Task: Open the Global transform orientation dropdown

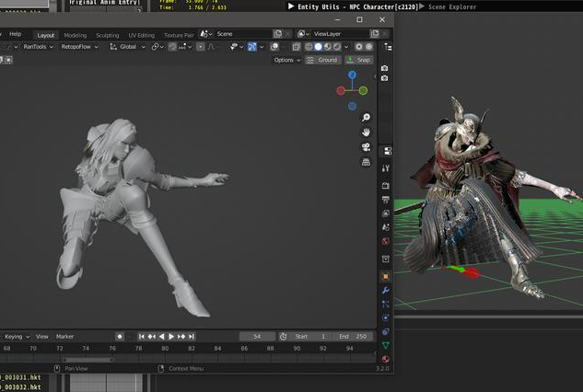Action: pyautogui.click(x=127, y=47)
